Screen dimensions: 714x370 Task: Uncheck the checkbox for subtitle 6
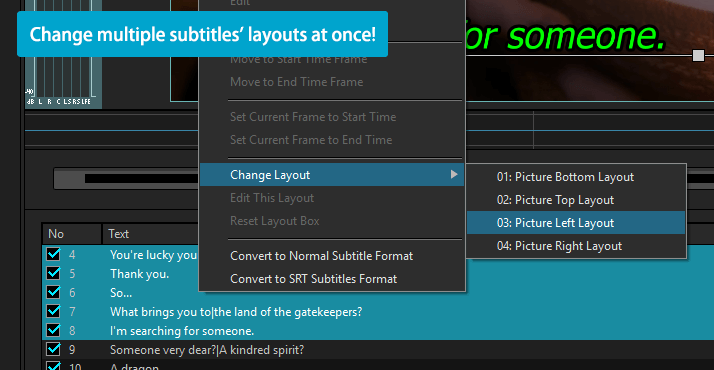point(53,292)
